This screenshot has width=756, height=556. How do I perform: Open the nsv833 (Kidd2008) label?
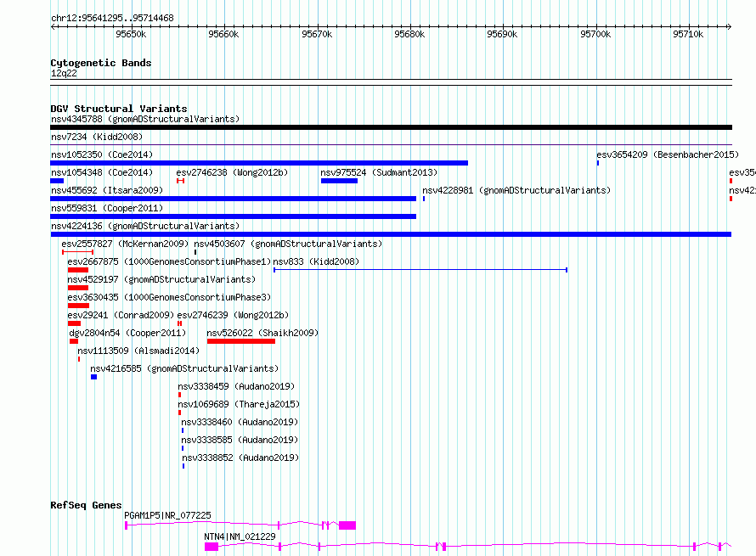tap(316, 261)
